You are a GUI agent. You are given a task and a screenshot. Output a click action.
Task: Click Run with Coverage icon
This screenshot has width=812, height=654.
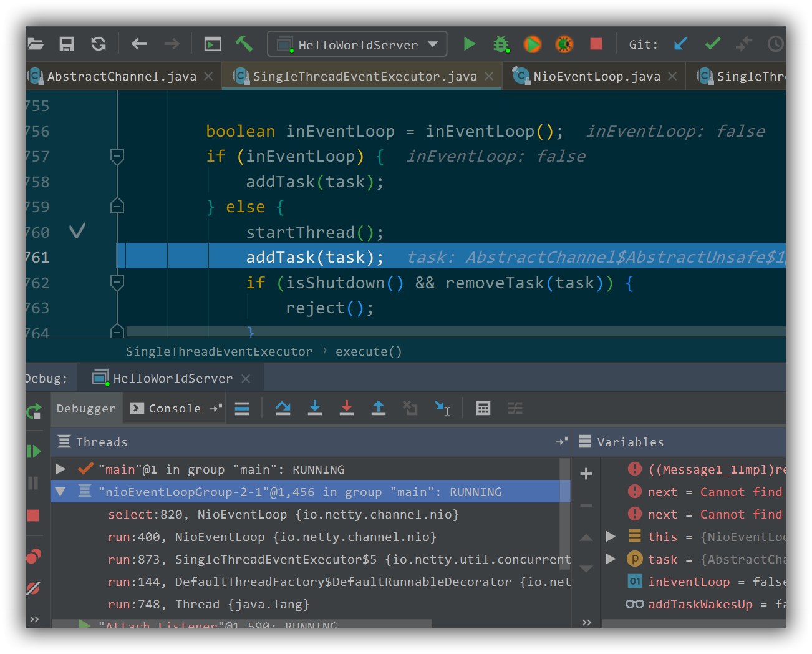(x=533, y=44)
